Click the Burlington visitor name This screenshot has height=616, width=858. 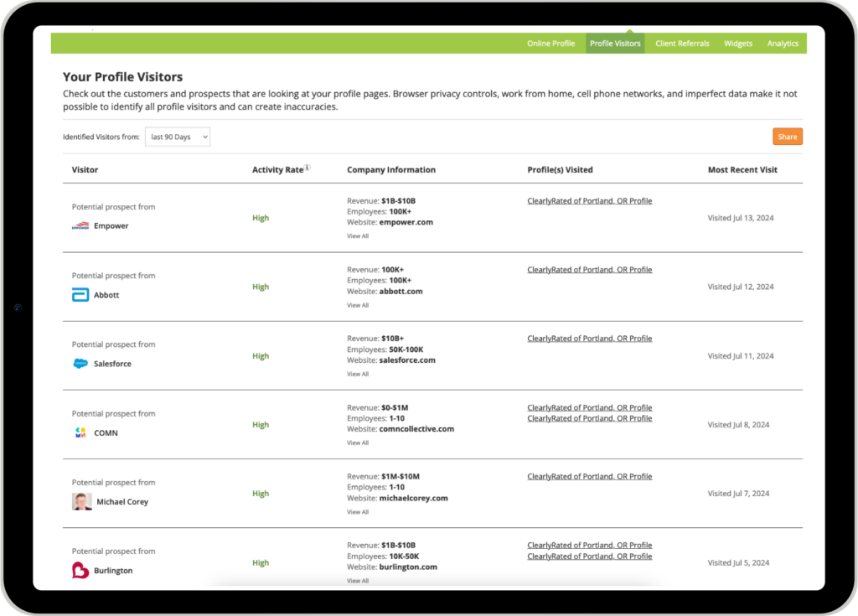click(113, 571)
